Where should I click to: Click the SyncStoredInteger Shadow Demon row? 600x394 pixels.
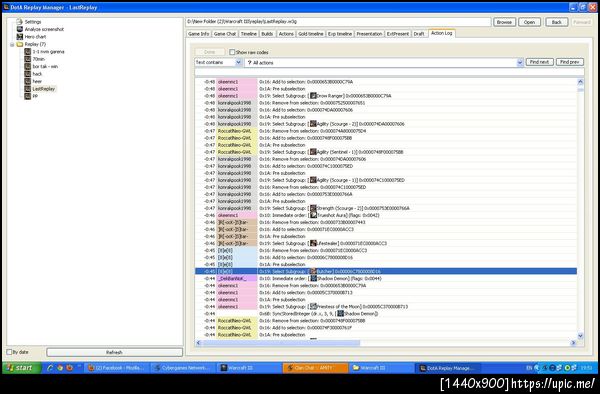pyautogui.click(x=386, y=314)
